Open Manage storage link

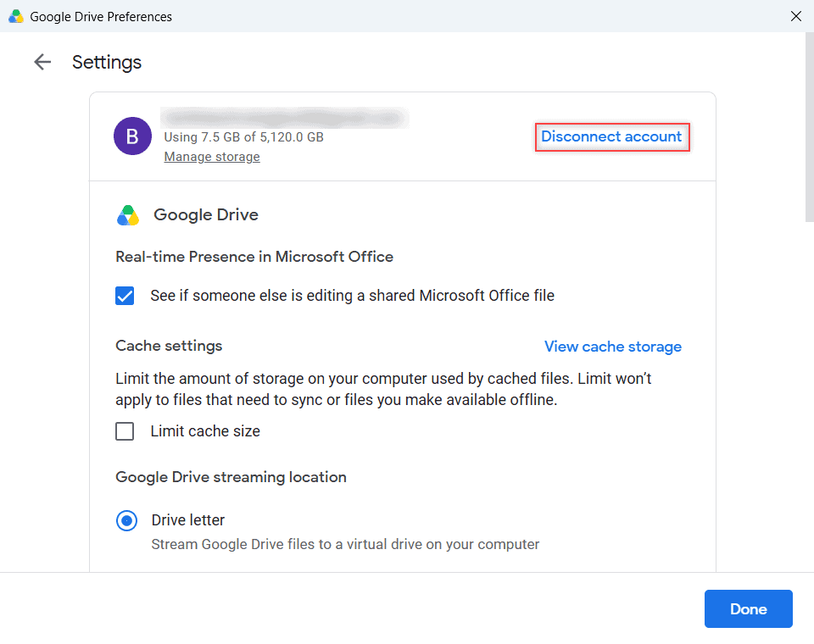click(x=212, y=157)
